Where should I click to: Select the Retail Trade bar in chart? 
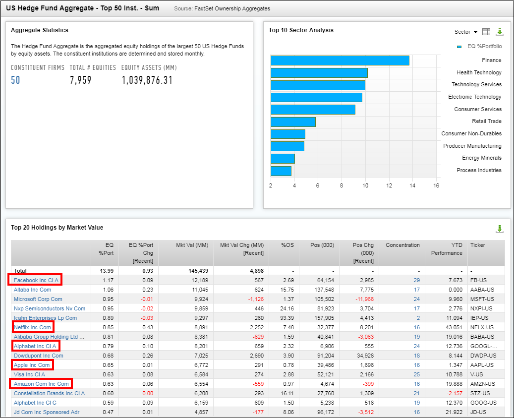293,121
